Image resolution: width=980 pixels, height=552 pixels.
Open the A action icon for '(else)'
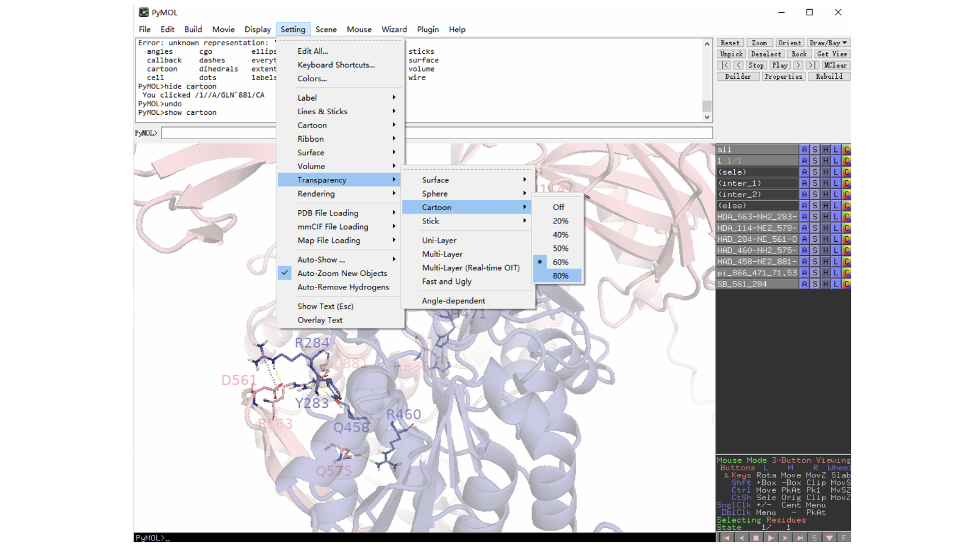(x=804, y=206)
